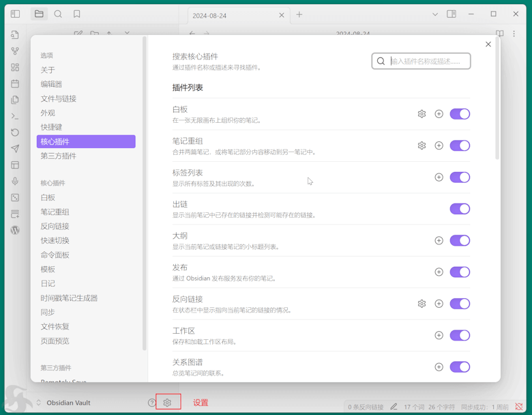Click the plus hotkey icon for 大纲

[439, 240]
